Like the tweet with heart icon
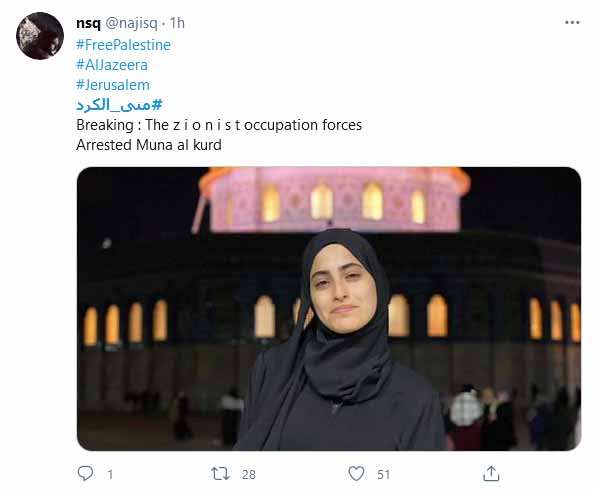595x492 pixels. pos(356,474)
